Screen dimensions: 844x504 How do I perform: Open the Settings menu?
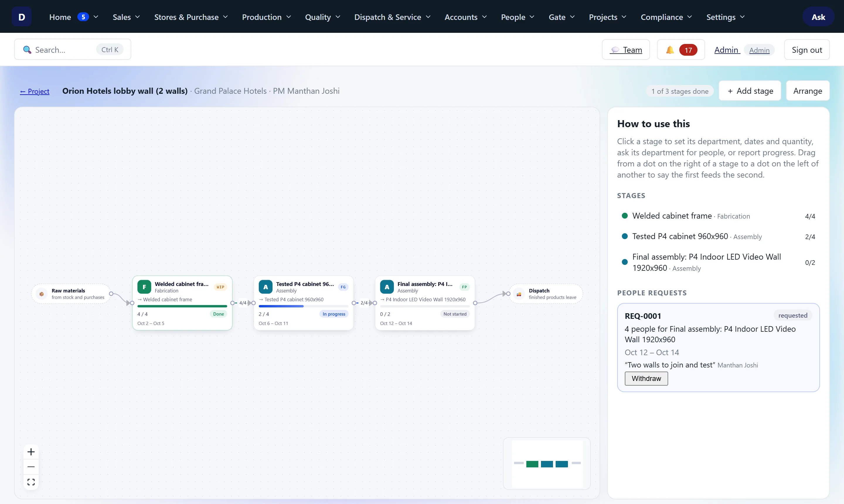tap(726, 17)
